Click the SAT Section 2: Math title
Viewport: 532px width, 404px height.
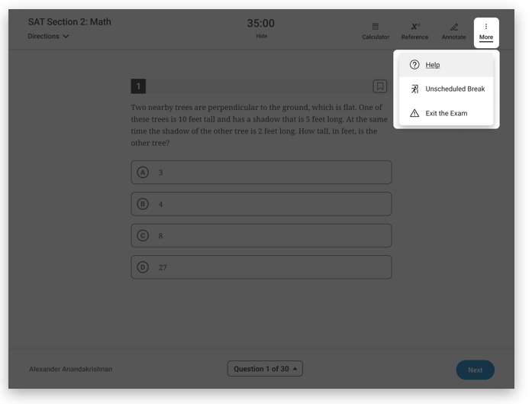point(69,21)
